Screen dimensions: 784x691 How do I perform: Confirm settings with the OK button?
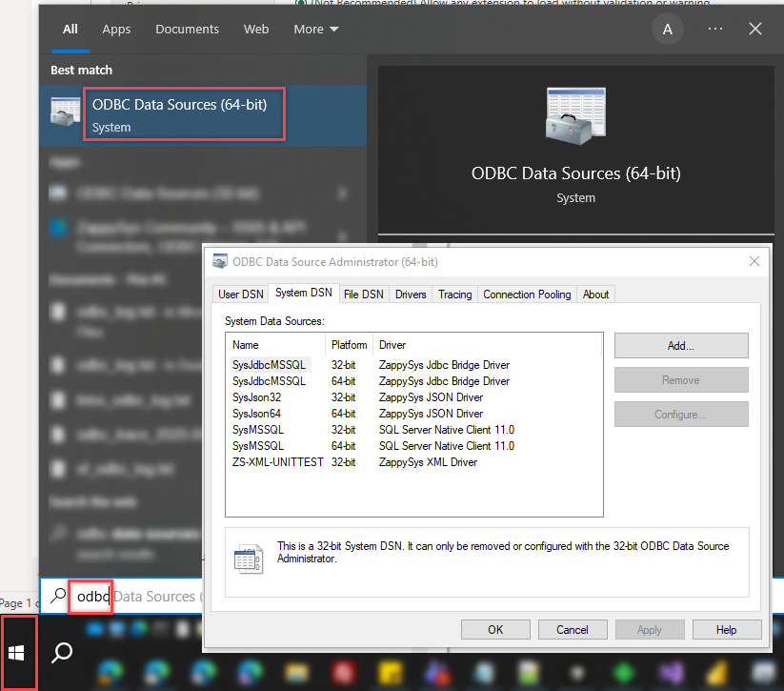tap(495, 629)
